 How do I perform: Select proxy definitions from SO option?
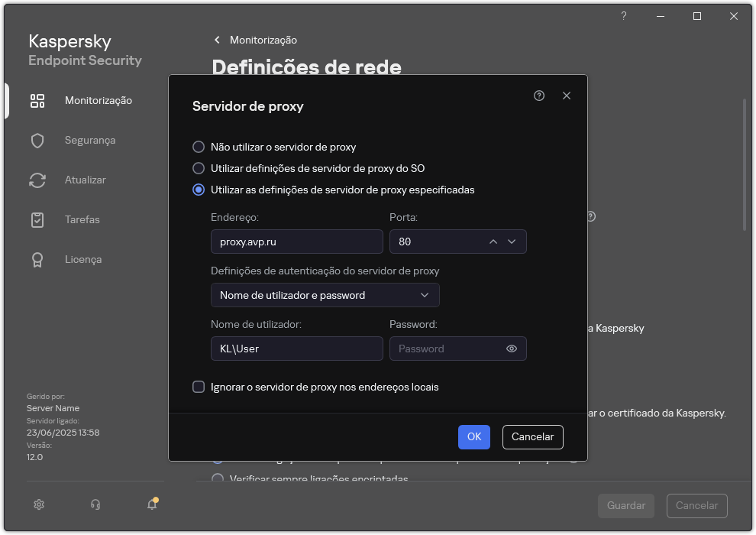pyautogui.click(x=199, y=168)
